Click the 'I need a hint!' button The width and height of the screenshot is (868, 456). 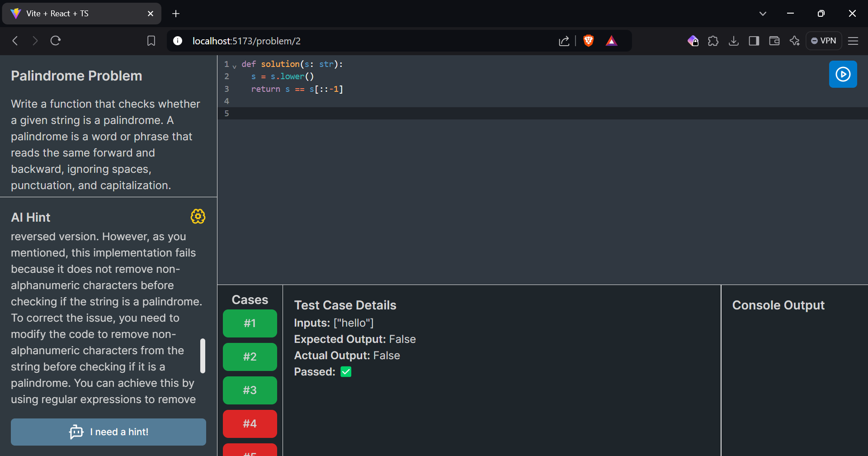(x=108, y=432)
